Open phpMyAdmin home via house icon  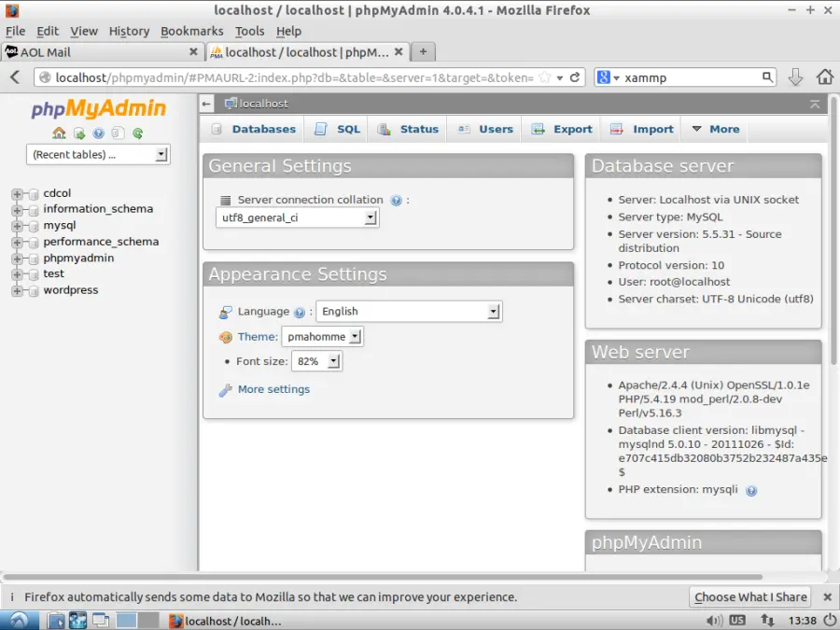59,133
